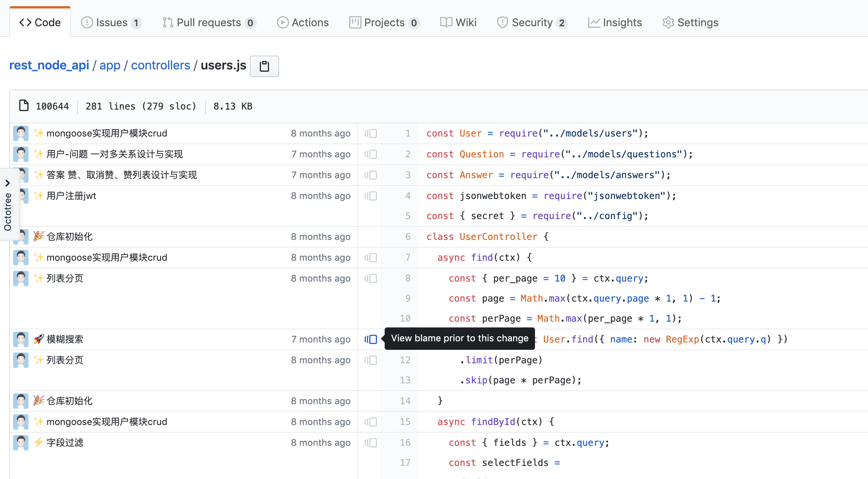Viewport: 868px width, 479px height.
Task: Click 'class UserController {' code line
Action: click(487, 237)
